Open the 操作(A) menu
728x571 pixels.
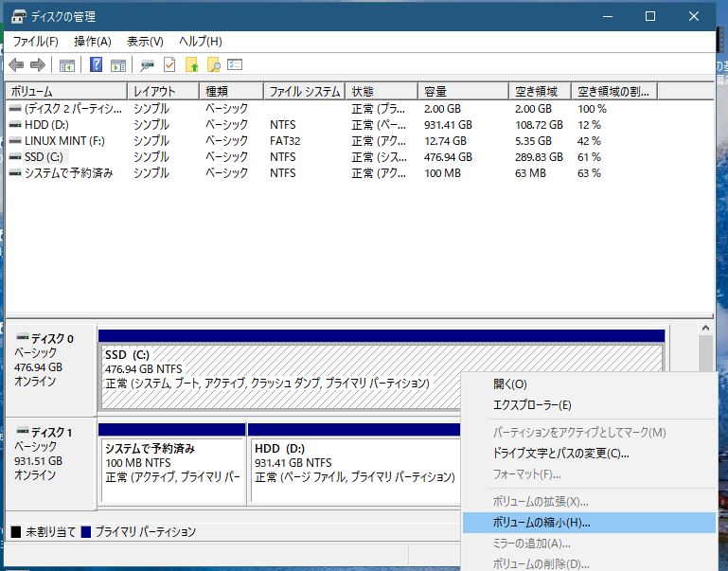93,42
